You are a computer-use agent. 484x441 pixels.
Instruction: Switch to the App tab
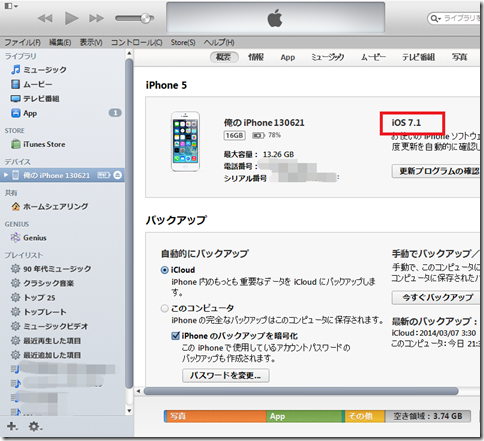[288, 58]
